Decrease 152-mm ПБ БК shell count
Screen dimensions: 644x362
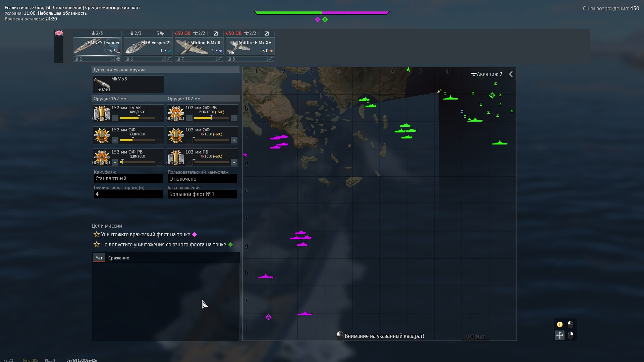(x=115, y=118)
